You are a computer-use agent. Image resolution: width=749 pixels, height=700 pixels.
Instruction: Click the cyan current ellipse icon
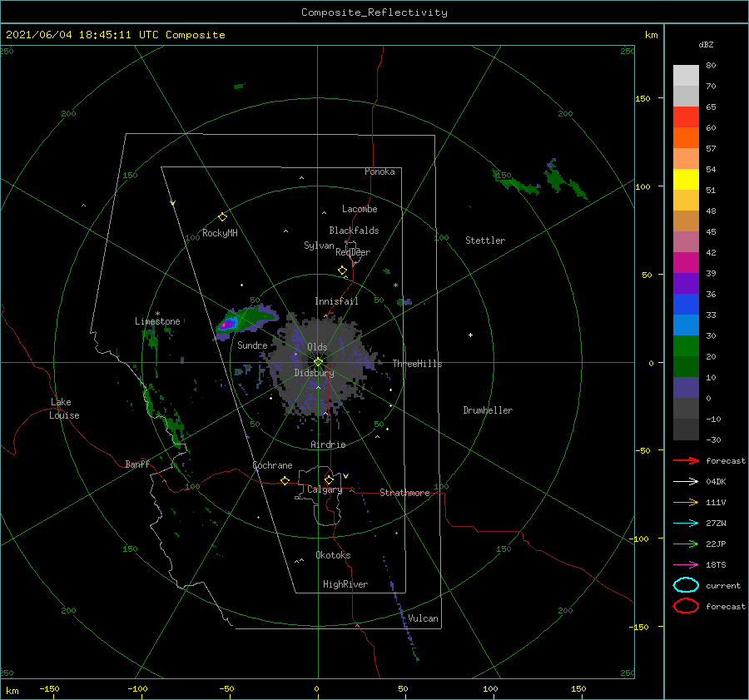coord(686,585)
